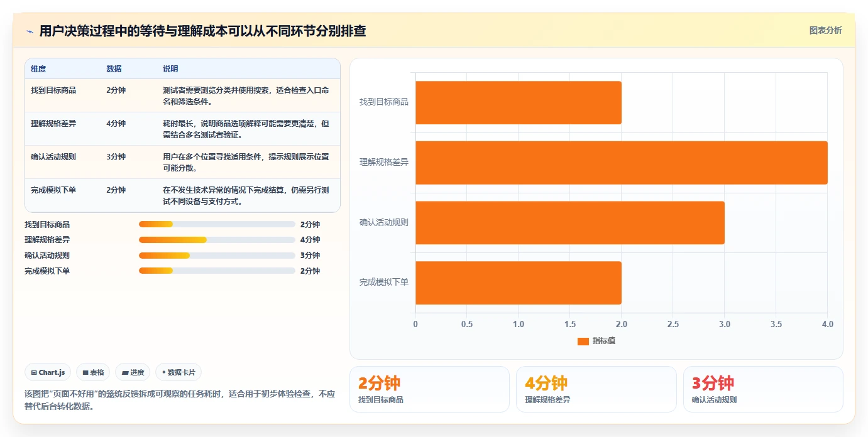Screen dimensions: 868x437
Task: Open the 2分钟 找到目标商品 data card
Action: coord(429,389)
